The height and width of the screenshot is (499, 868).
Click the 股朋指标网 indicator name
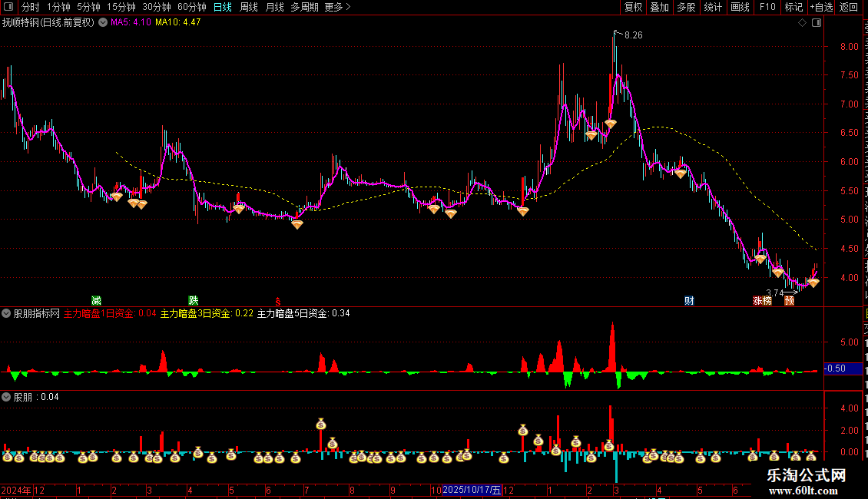[37, 313]
